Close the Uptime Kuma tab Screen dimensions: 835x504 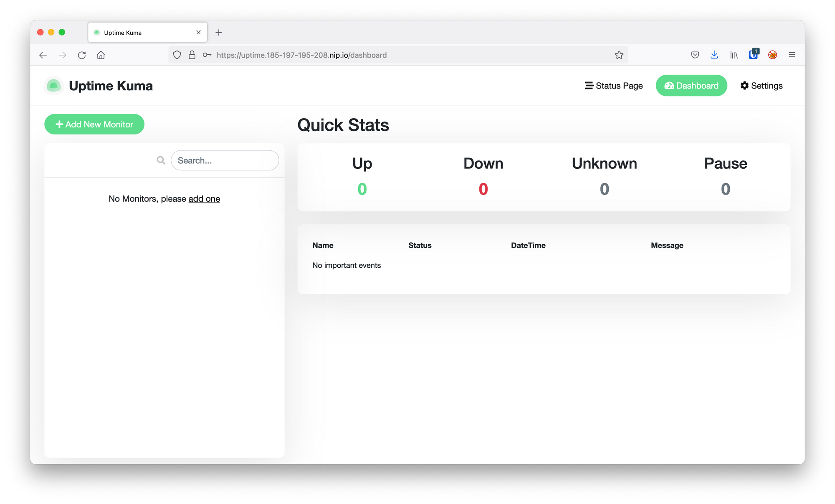tap(199, 33)
